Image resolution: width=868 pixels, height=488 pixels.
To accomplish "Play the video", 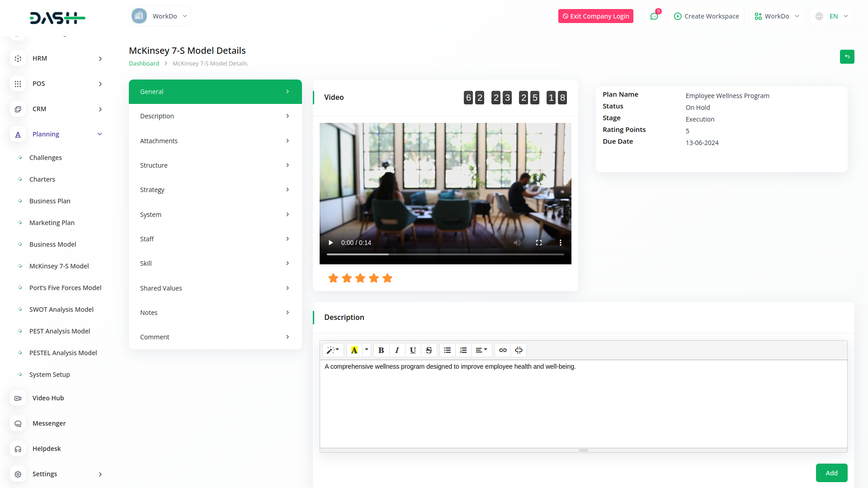I will (330, 243).
